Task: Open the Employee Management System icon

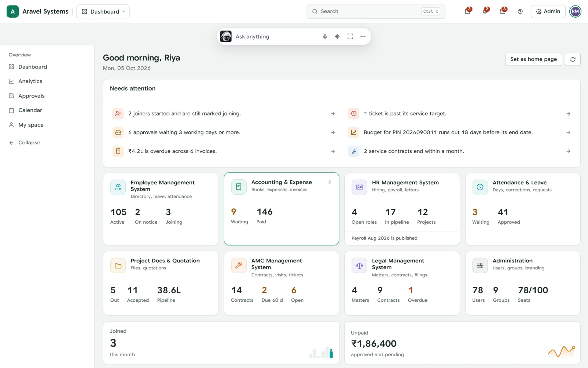Action: (118, 187)
